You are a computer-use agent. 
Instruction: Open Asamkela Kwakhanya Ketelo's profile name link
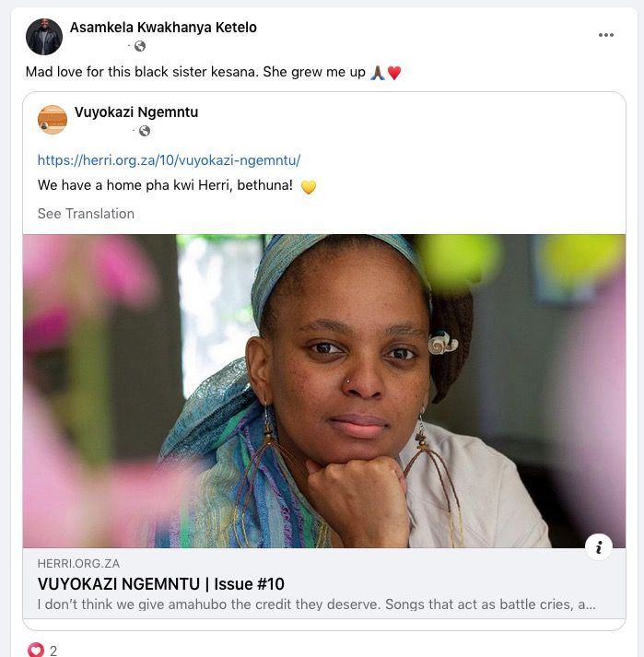pyautogui.click(x=163, y=28)
